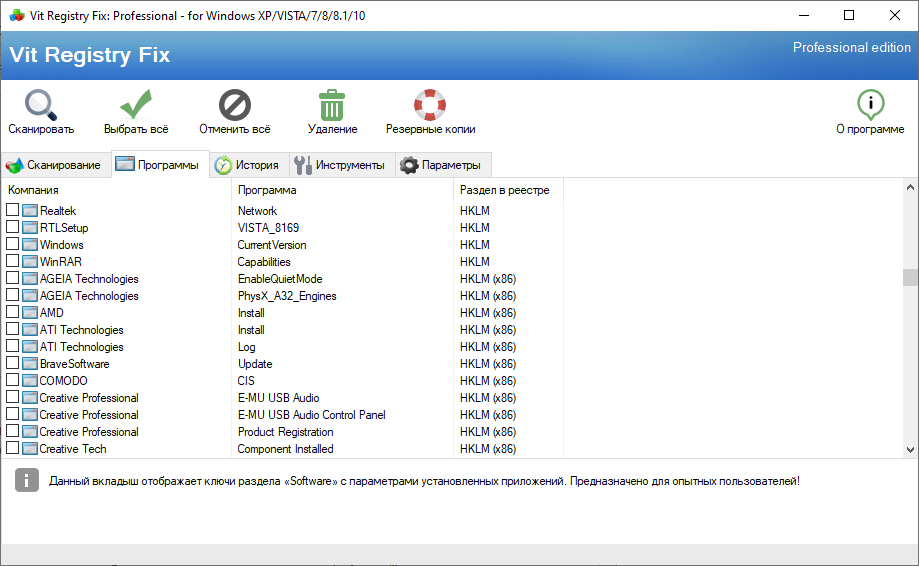Click the window icon beside BraveSoftware
Viewport: 919px width, 566px height.
pos(30,363)
